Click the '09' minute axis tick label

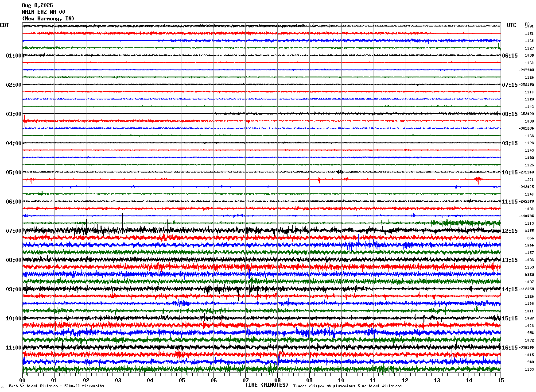click(310, 380)
